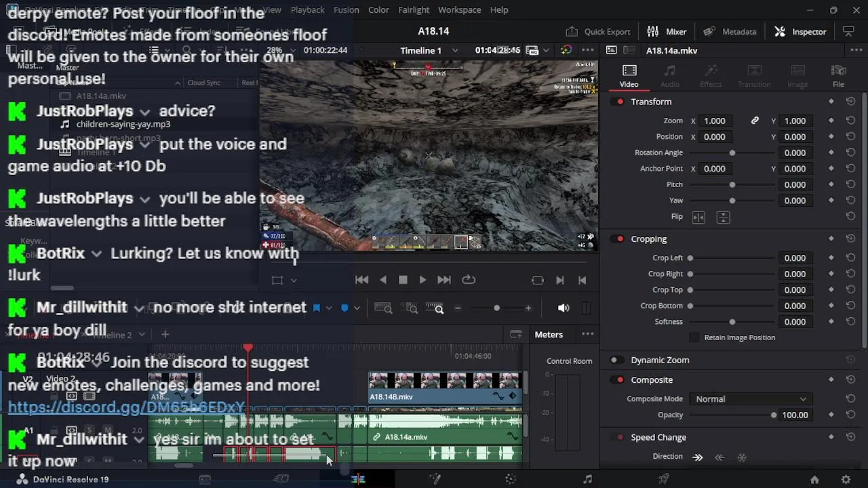Play forward in the viewer
Image resolution: width=868 pixels, height=488 pixels.
pyautogui.click(x=422, y=280)
